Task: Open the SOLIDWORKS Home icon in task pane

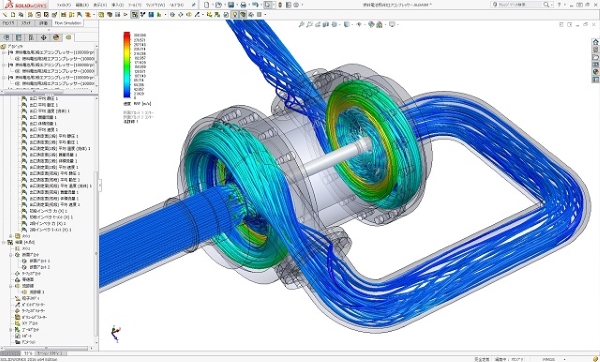Action: point(595,42)
